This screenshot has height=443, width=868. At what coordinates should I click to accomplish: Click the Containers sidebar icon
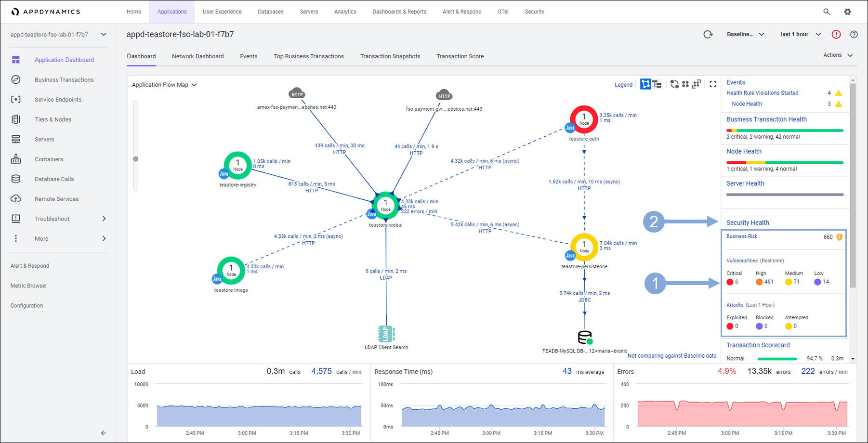click(x=16, y=159)
